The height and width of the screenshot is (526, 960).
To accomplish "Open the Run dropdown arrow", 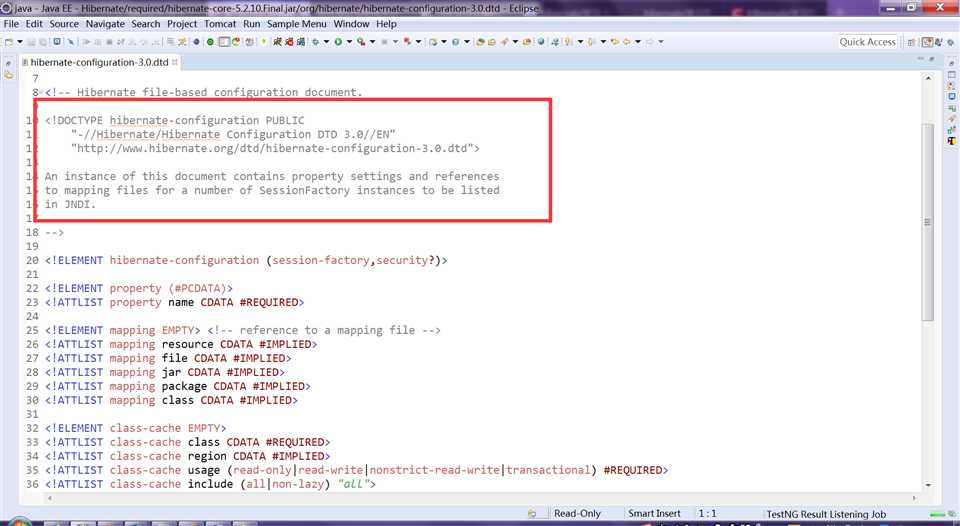I will 349,42.
